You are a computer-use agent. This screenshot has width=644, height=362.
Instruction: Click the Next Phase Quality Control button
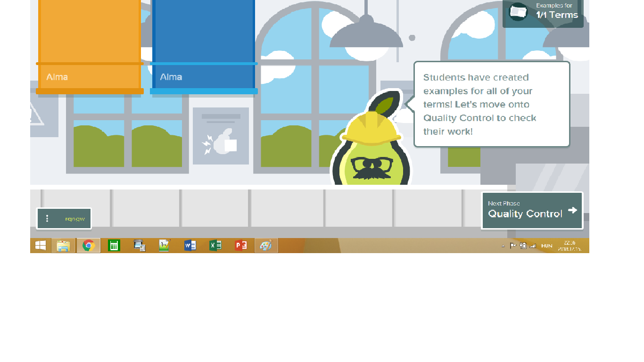click(x=532, y=211)
